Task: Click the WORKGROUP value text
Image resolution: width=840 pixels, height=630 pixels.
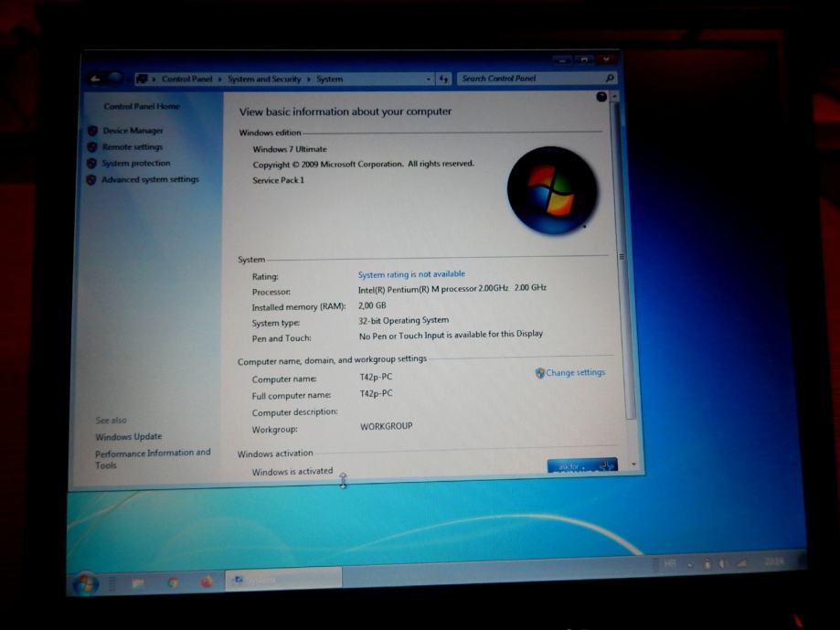Action: click(387, 426)
